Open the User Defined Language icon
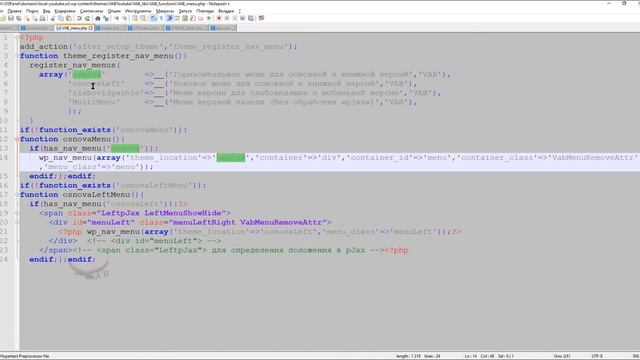The height and width of the screenshot is (360, 640). point(177,18)
